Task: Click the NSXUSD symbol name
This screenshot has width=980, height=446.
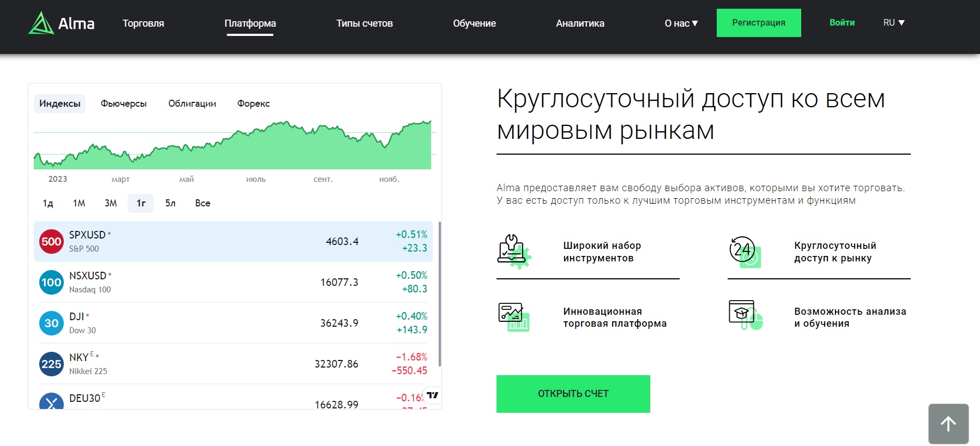Action: point(88,276)
